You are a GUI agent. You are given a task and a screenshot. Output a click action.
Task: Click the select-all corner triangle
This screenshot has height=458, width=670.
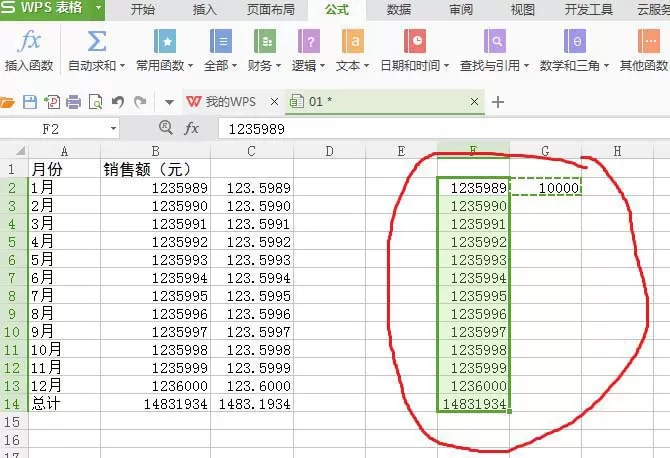(x=20, y=151)
